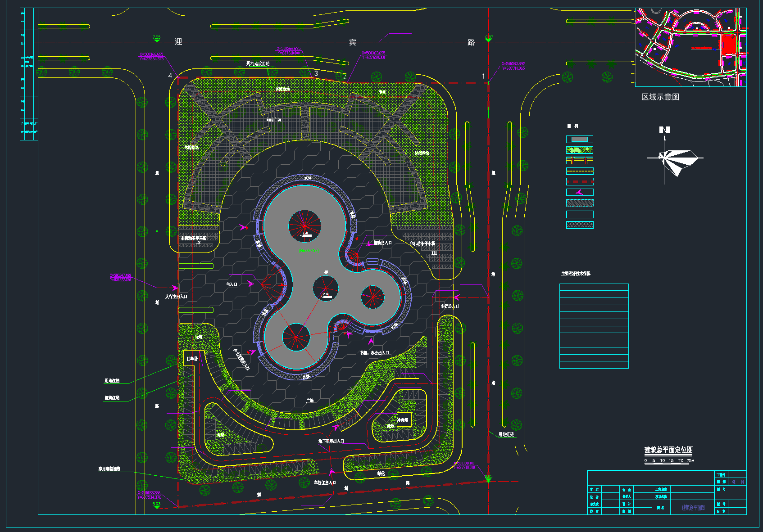
Task: Click the green (H=23.70m) height text
Action: pos(309,251)
